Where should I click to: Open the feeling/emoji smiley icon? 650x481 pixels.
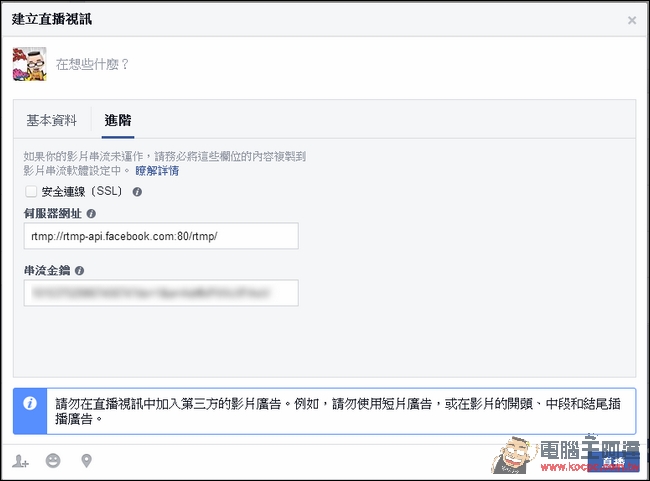(53, 461)
